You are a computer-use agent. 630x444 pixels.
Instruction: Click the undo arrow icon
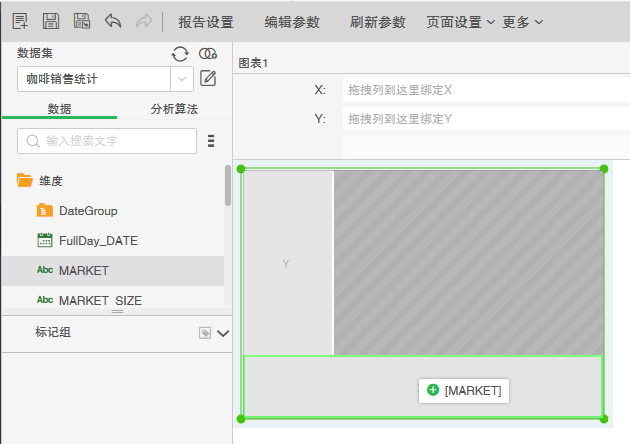[x=113, y=21]
